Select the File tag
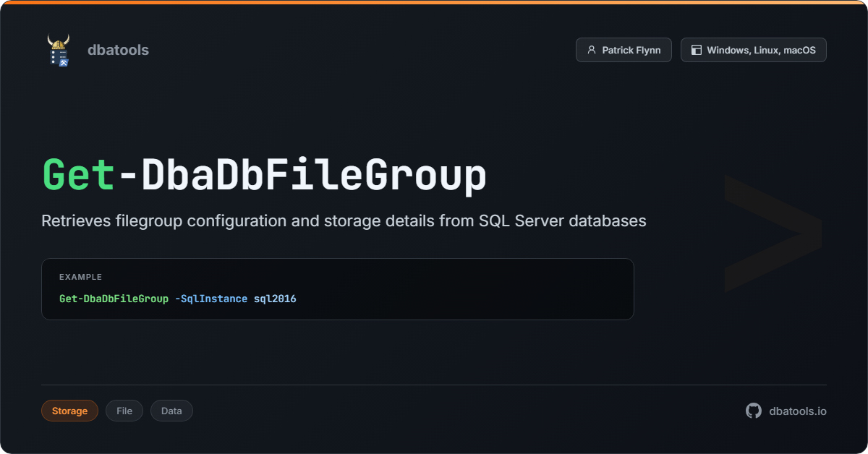868x454 pixels. (x=124, y=411)
